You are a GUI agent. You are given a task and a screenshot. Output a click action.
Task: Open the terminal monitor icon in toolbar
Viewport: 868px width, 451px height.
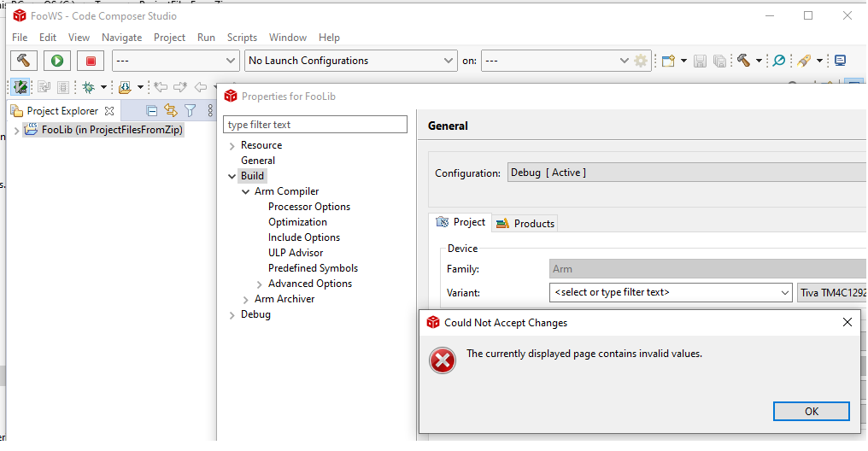point(840,61)
